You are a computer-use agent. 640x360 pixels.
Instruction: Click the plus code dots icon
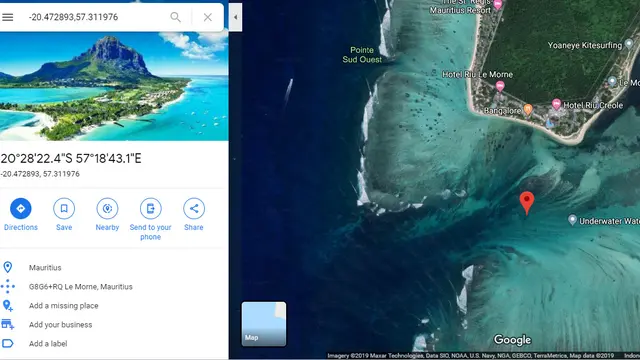[x=7, y=287]
